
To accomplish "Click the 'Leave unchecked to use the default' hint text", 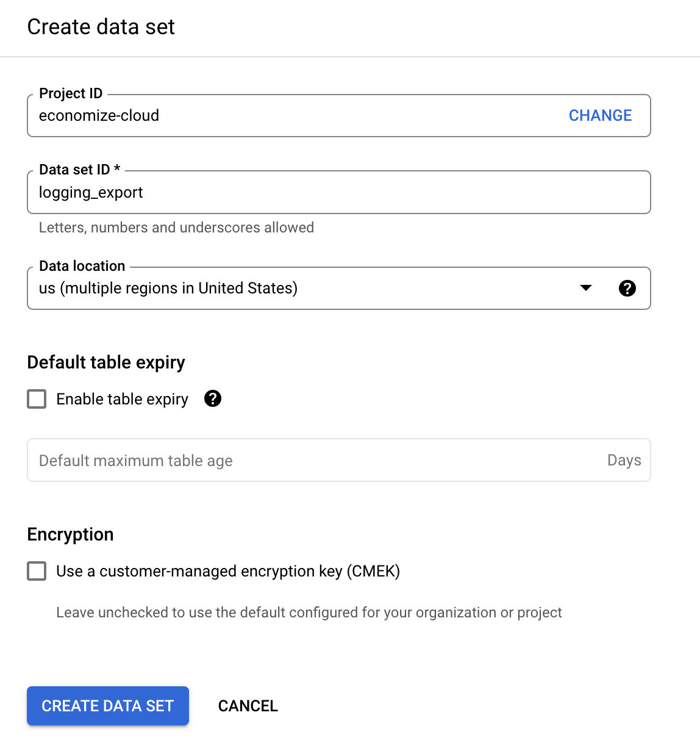I will tap(309, 612).
